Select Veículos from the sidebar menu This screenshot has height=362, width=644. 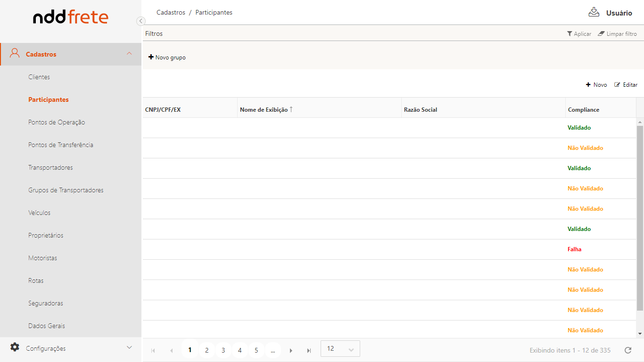[x=39, y=213]
